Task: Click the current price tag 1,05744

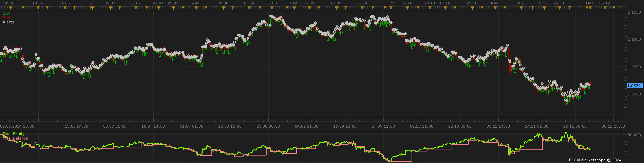Action: (x=635, y=86)
